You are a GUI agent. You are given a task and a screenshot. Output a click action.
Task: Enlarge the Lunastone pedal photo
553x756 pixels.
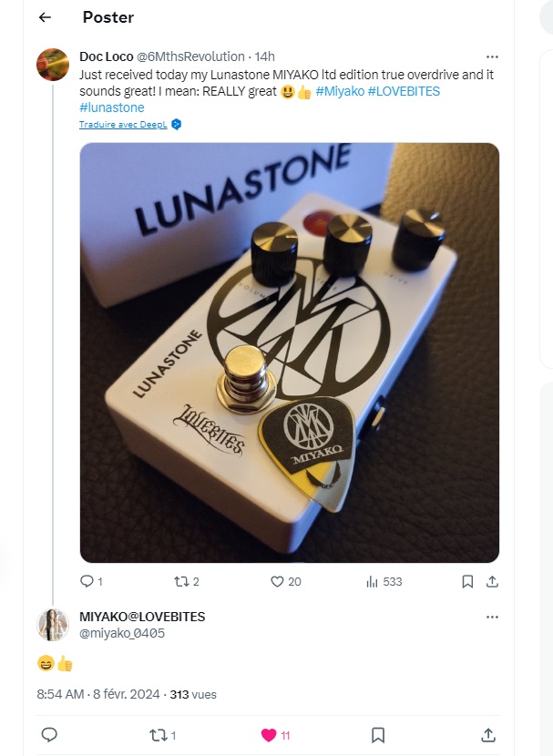point(290,352)
